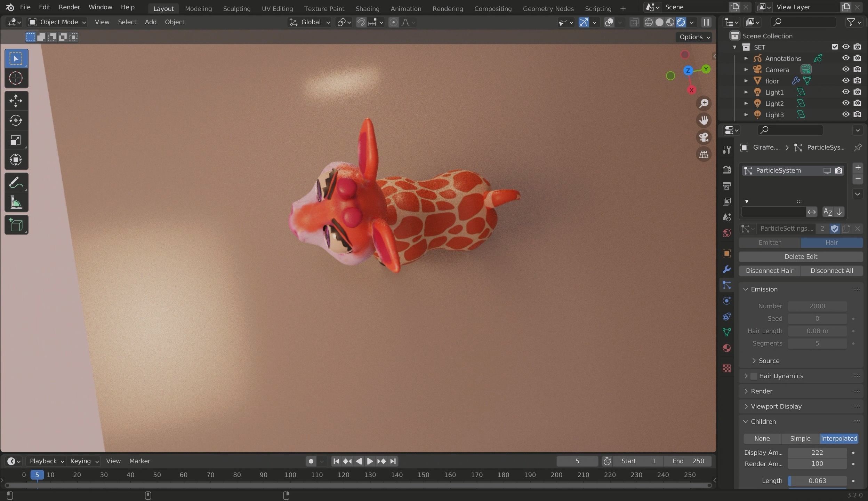This screenshot has width=868, height=501.
Task: Pin the properties editor context
Action: (858, 148)
